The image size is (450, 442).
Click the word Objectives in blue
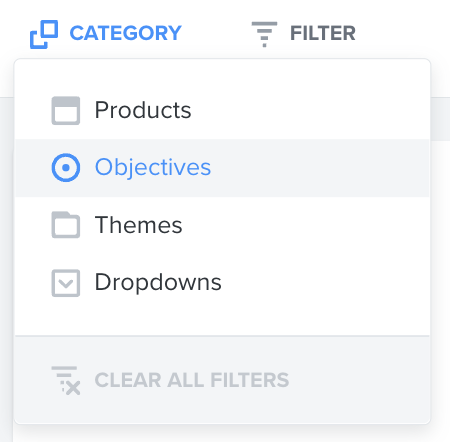(153, 168)
